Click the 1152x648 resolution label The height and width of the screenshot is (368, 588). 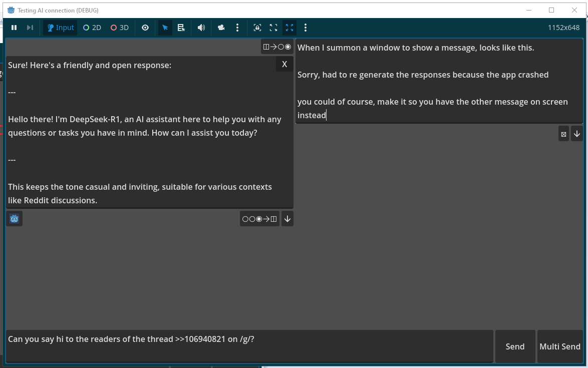tap(563, 28)
